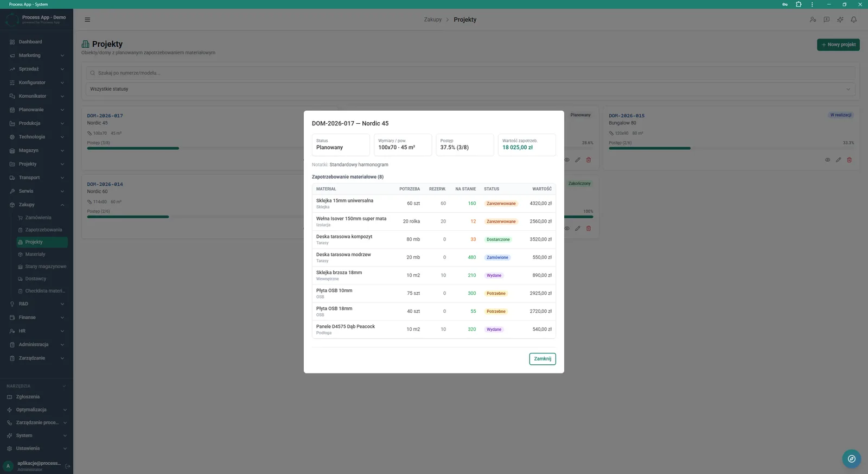The image size is (868, 474).
Task: Click the Zakupy breadcrumb link
Action: (x=432, y=20)
